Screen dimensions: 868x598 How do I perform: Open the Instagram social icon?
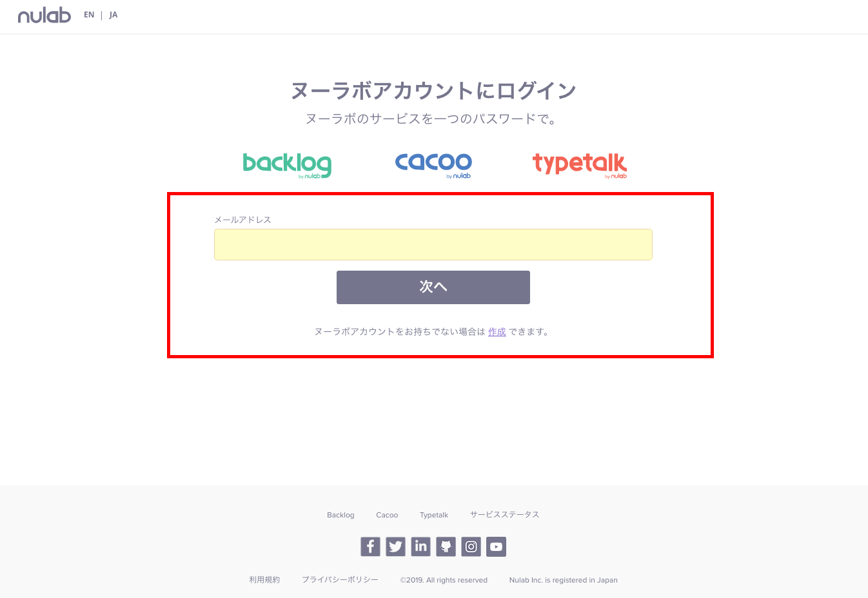(471, 546)
